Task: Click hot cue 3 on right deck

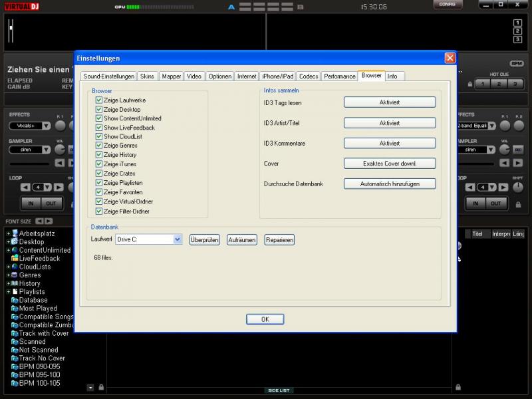Action: [515, 84]
